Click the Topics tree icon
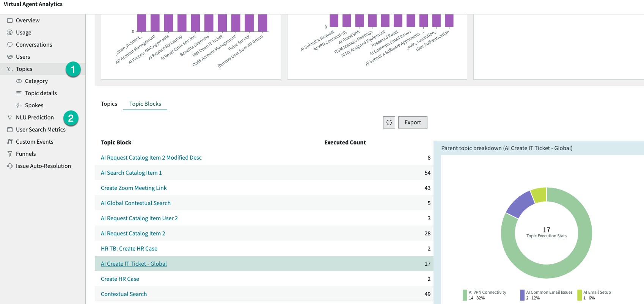 pyautogui.click(x=10, y=69)
